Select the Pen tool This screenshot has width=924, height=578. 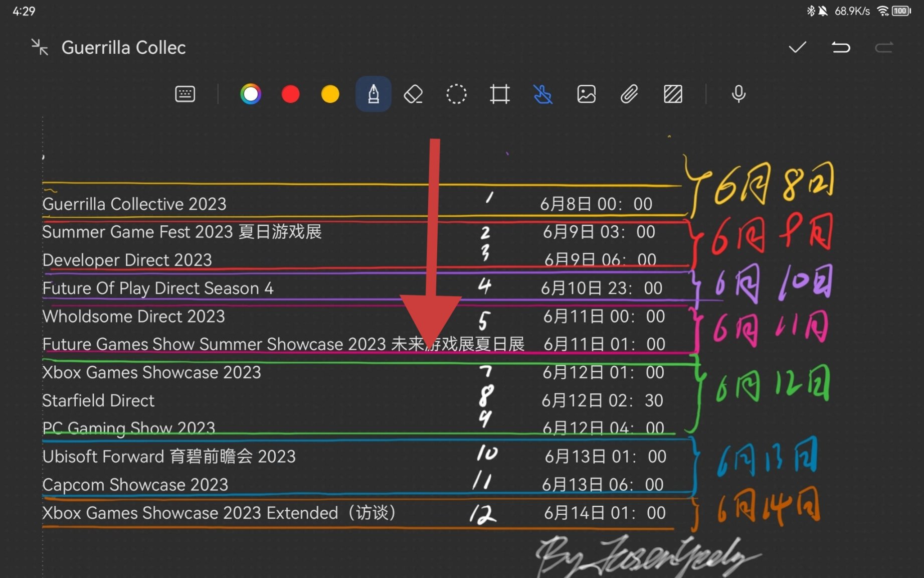[x=374, y=94]
